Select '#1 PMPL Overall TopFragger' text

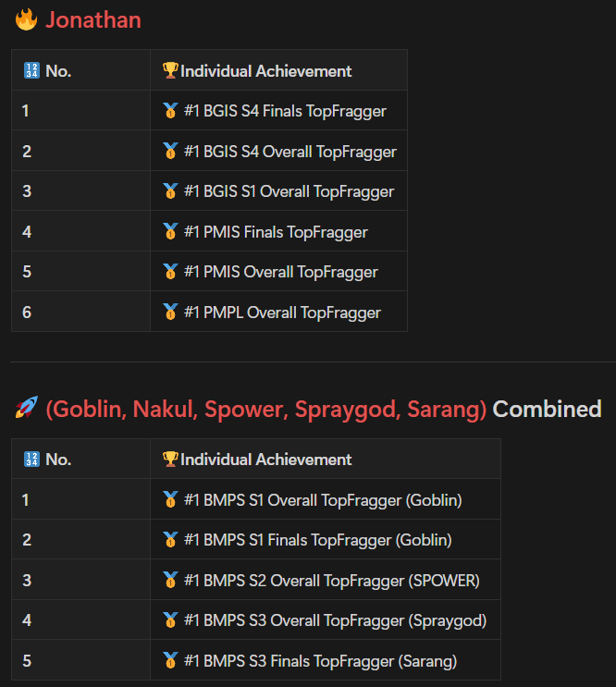pyautogui.click(x=282, y=313)
